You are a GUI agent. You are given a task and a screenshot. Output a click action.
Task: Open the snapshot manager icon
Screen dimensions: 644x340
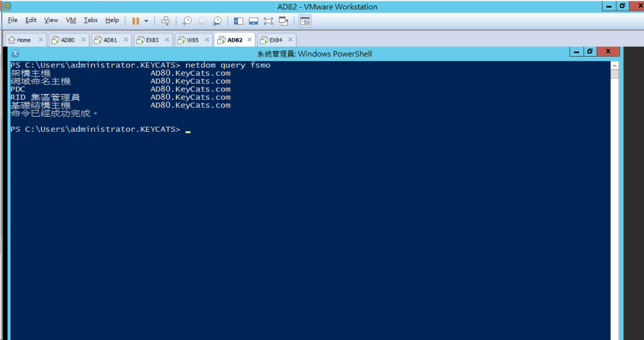click(217, 21)
